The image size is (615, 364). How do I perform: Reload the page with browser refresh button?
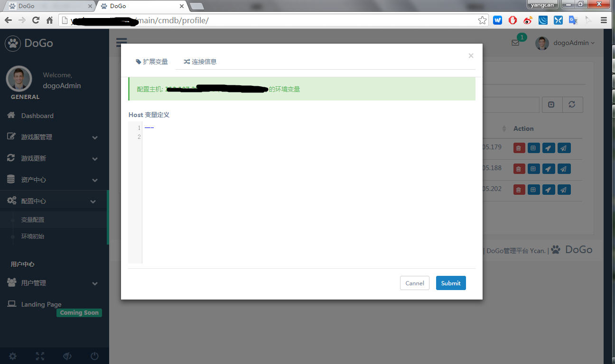tap(36, 20)
